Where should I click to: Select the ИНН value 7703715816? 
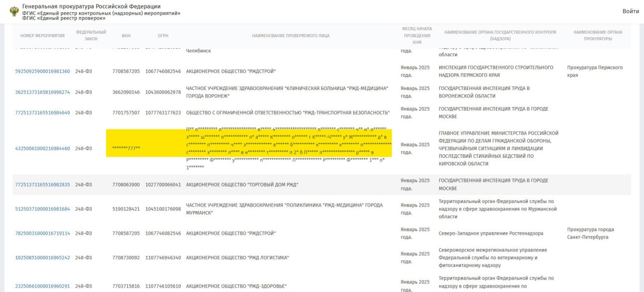pyautogui.click(x=126, y=286)
